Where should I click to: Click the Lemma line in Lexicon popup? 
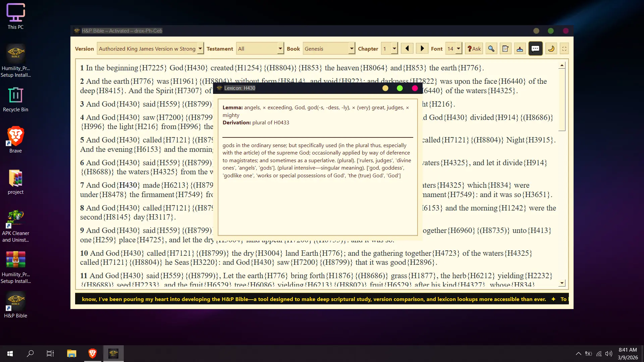click(x=316, y=111)
